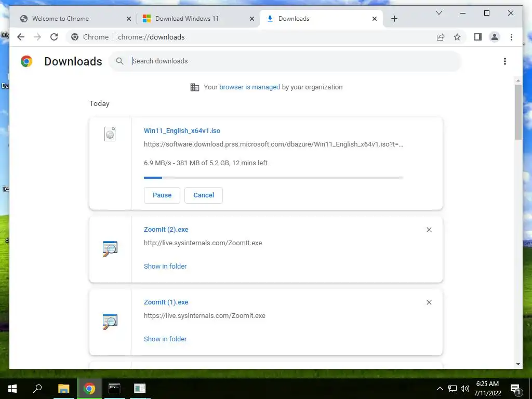Open the Downloads page more actions menu
Screen dimensions: 532x399
click(505, 61)
